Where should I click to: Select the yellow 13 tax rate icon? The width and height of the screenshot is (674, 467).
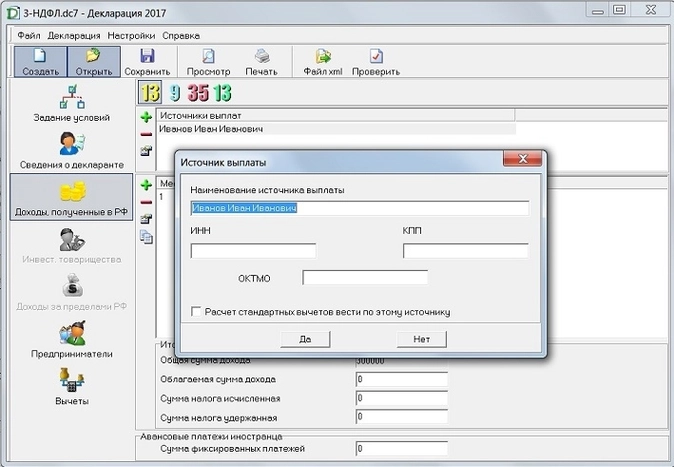(150, 92)
